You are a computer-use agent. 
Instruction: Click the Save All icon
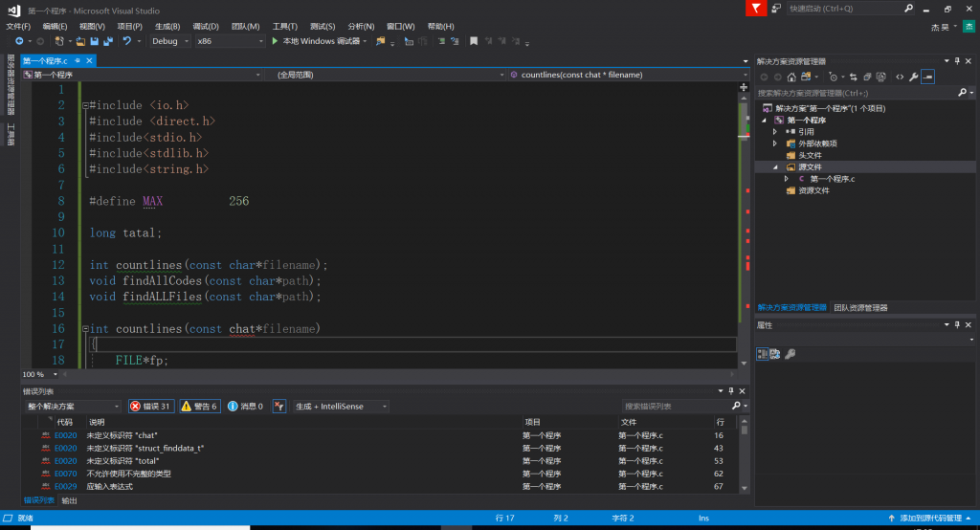108,41
